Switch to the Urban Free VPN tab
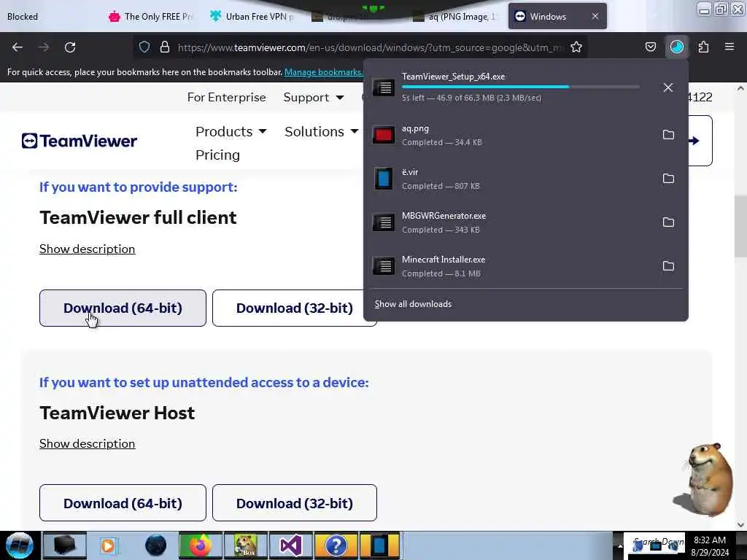 [253, 17]
